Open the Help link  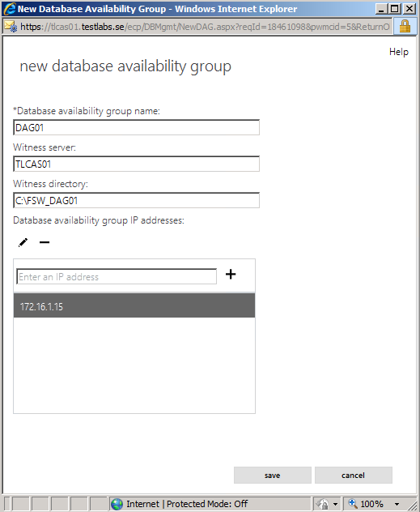point(398,52)
